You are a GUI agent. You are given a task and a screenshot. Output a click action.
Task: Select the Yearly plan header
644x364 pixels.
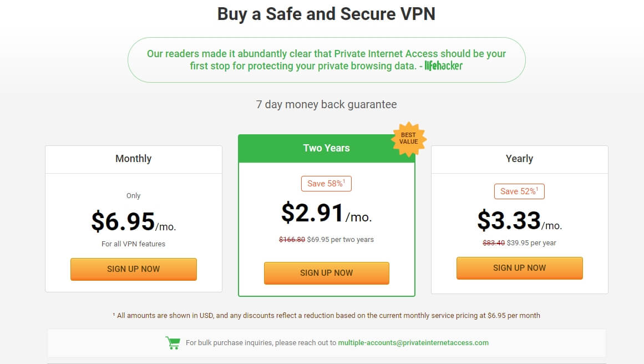click(520, 159)
